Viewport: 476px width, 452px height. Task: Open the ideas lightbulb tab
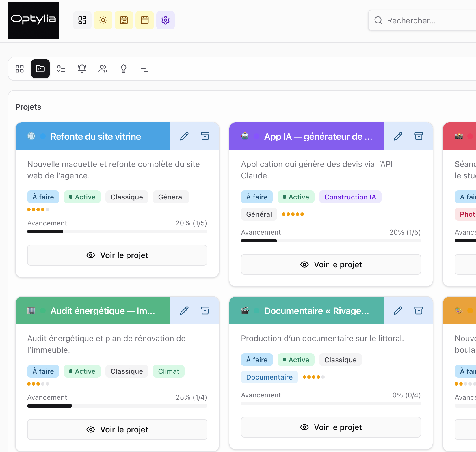124,69
